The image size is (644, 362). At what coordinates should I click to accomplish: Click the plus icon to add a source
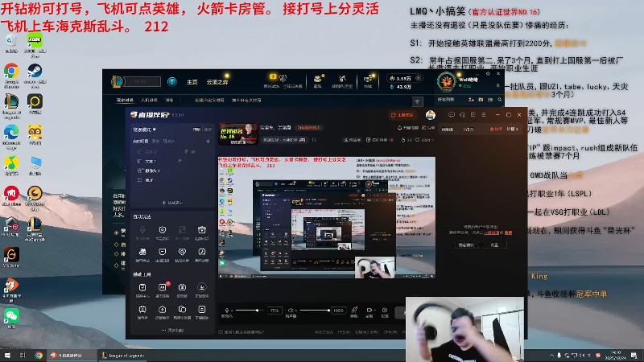coord(208,142)
